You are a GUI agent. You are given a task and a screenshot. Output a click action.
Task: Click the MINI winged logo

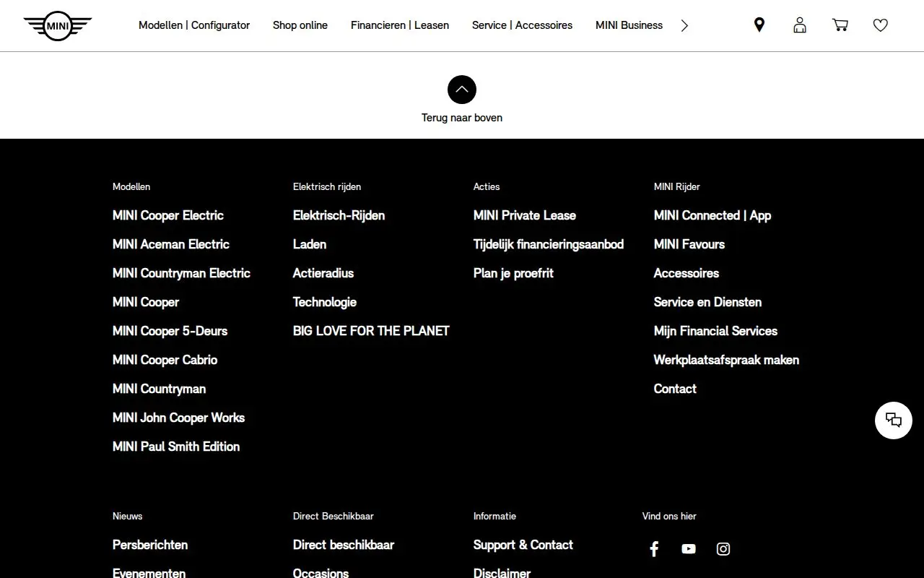[x=58, y=26]
